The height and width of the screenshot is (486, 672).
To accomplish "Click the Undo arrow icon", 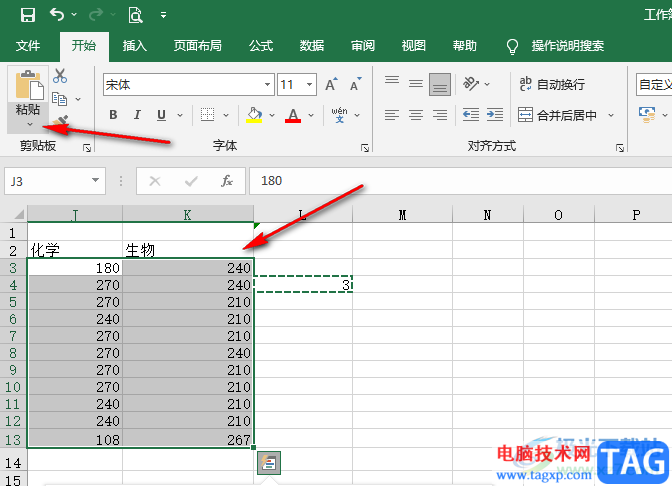I will pos(57,15).
